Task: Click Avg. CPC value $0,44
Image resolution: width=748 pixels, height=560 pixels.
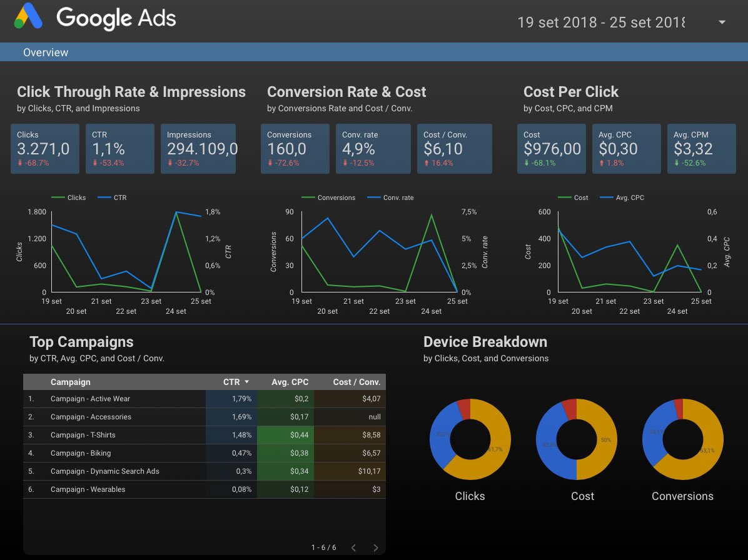Action: (299, 434)
